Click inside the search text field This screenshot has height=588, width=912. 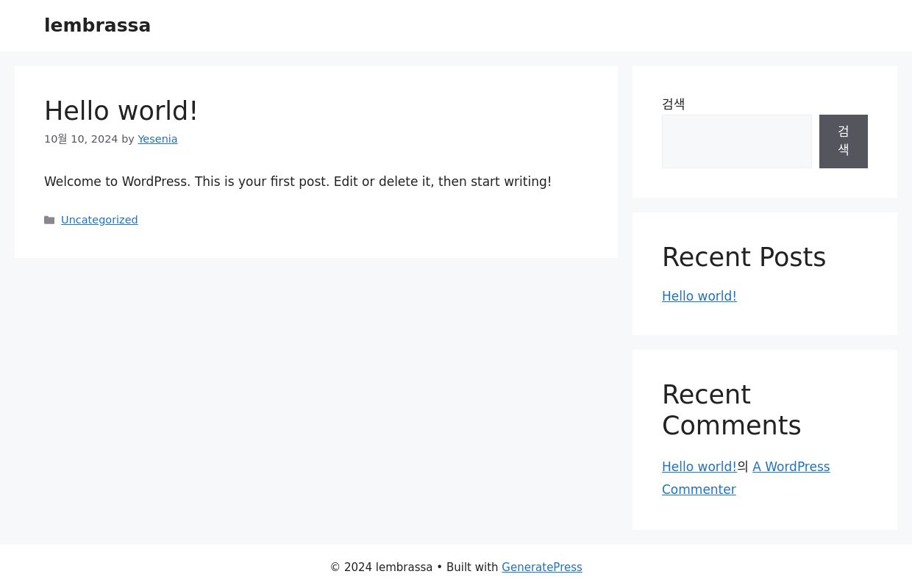[736, 141]
